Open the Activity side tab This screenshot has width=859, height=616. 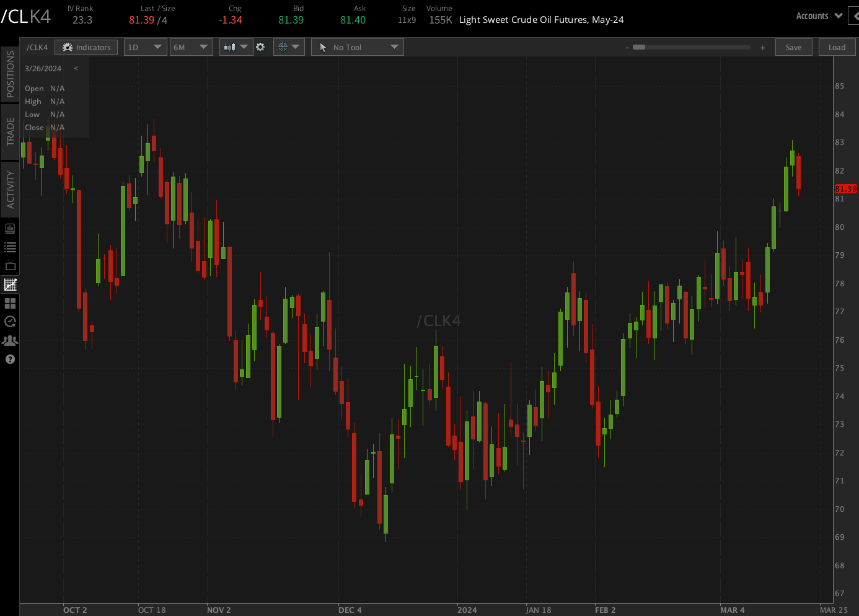[10, 190]
